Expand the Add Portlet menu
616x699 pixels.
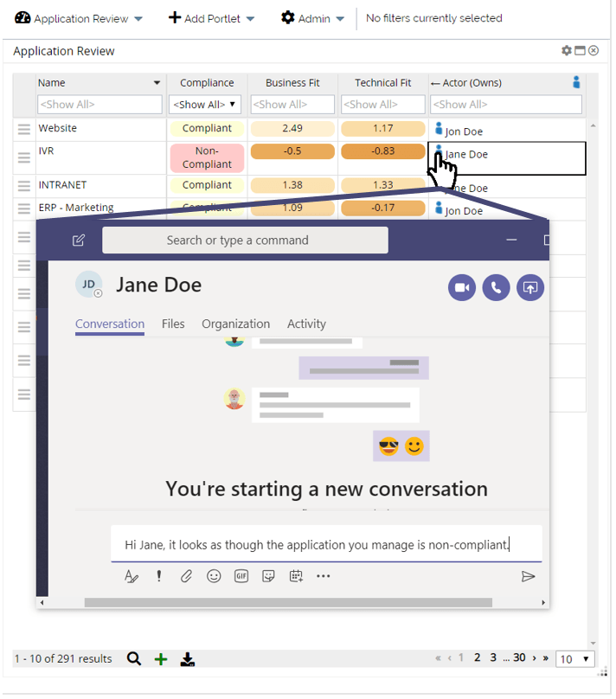click(211, 18)
